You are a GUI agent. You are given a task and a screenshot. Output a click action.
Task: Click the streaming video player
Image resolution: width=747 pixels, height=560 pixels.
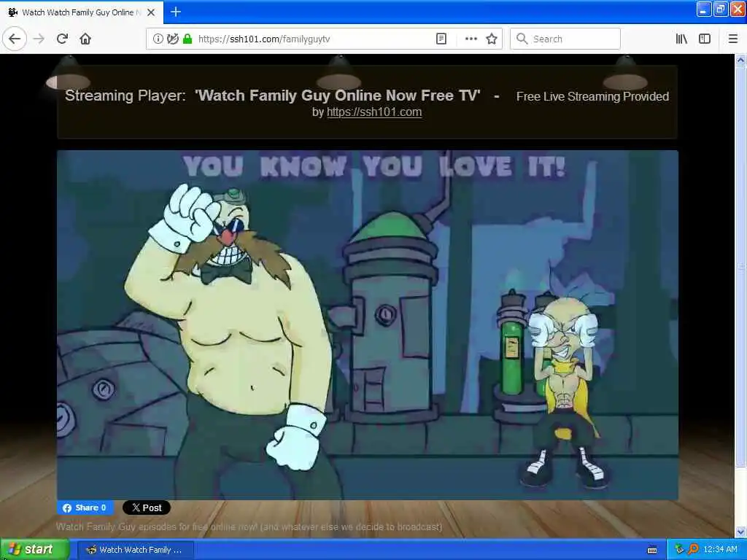(368, 324)
